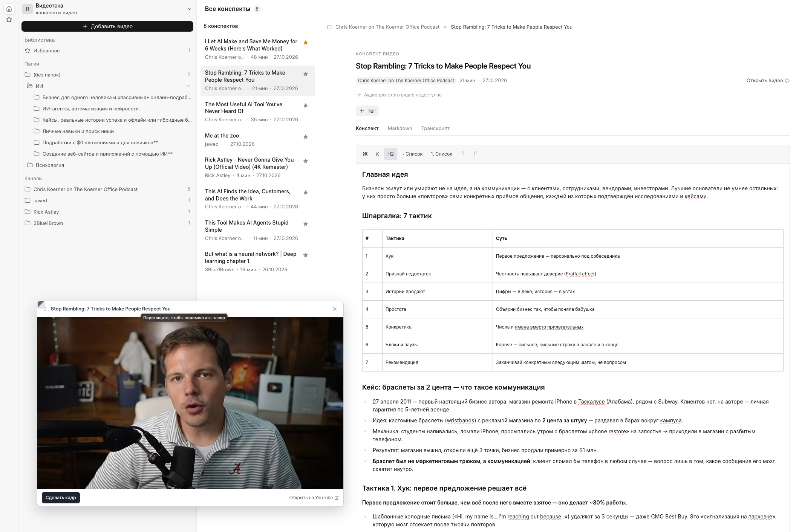Insert a bulleted • Список
799x532 pixels.
(412, 154)
